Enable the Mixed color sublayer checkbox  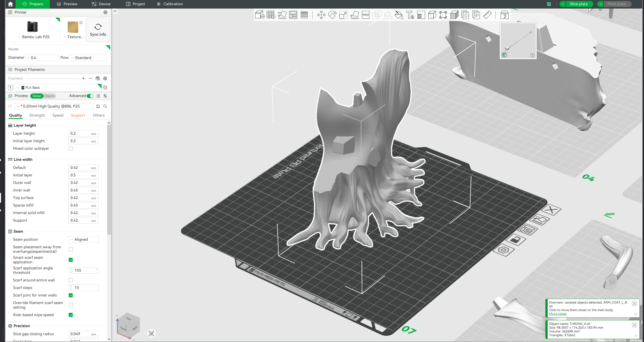[71, 149]
